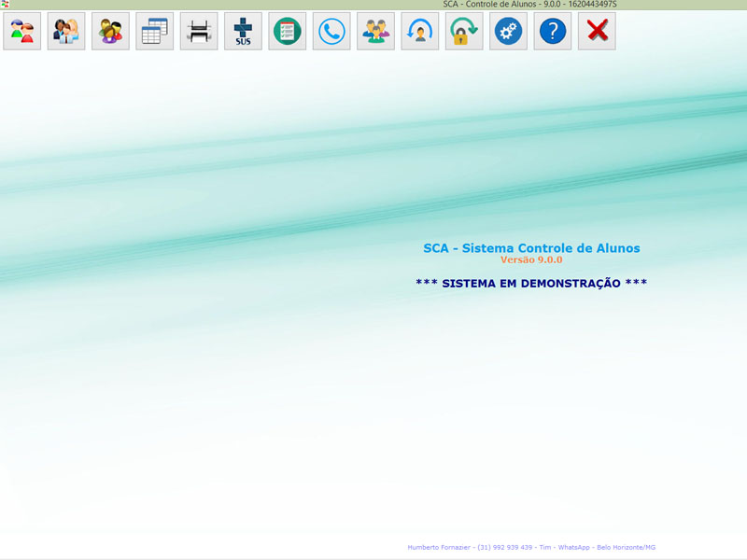Click the green checklist icon
747x560 pixels.
[288, 32]
